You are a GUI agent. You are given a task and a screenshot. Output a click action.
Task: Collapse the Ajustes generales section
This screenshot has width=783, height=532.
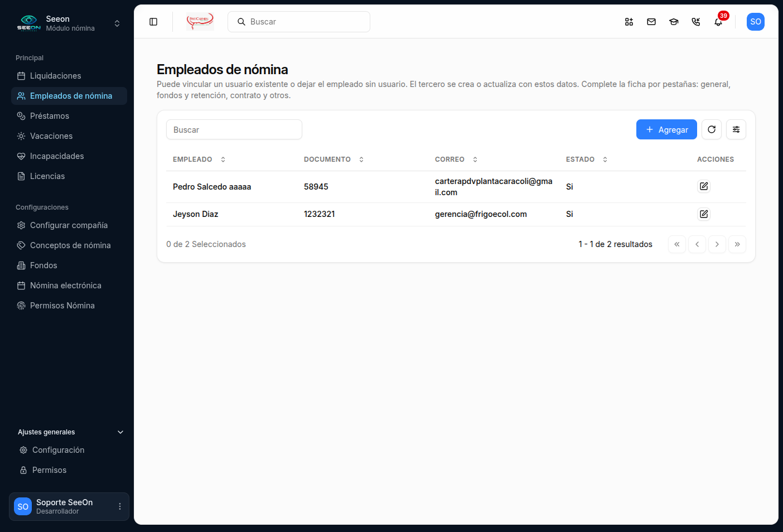(120, 432)
